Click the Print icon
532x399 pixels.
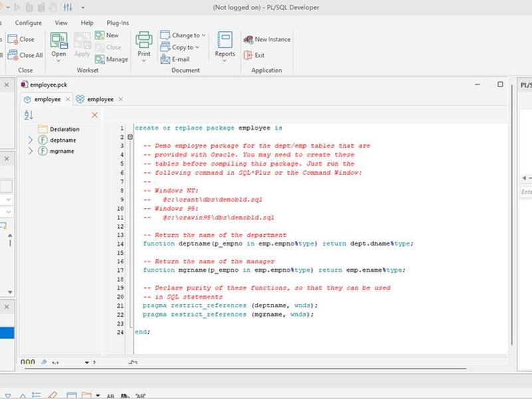[144, 39]
